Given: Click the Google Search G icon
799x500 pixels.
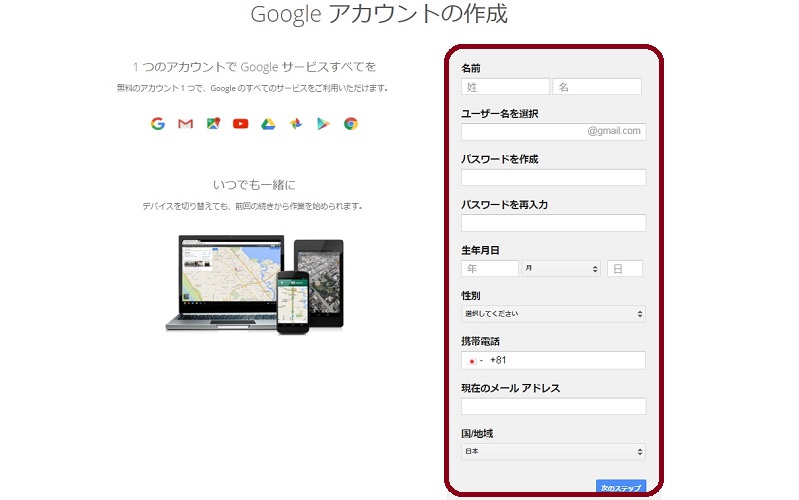Looking at the screenshot, I should point(158,123).
